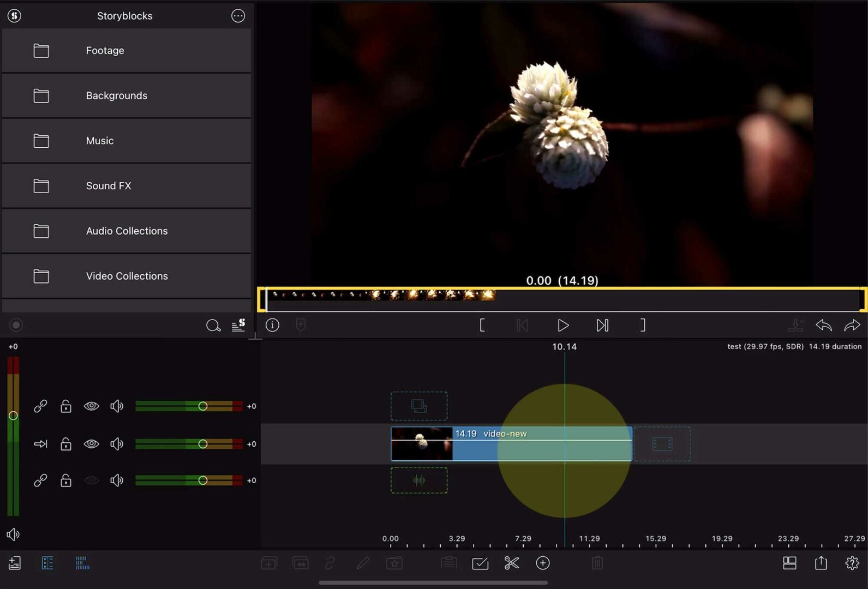Adjust the top track volume slider
The height and width of the screenshot is (589, 868).
click(x=203, y=406)
